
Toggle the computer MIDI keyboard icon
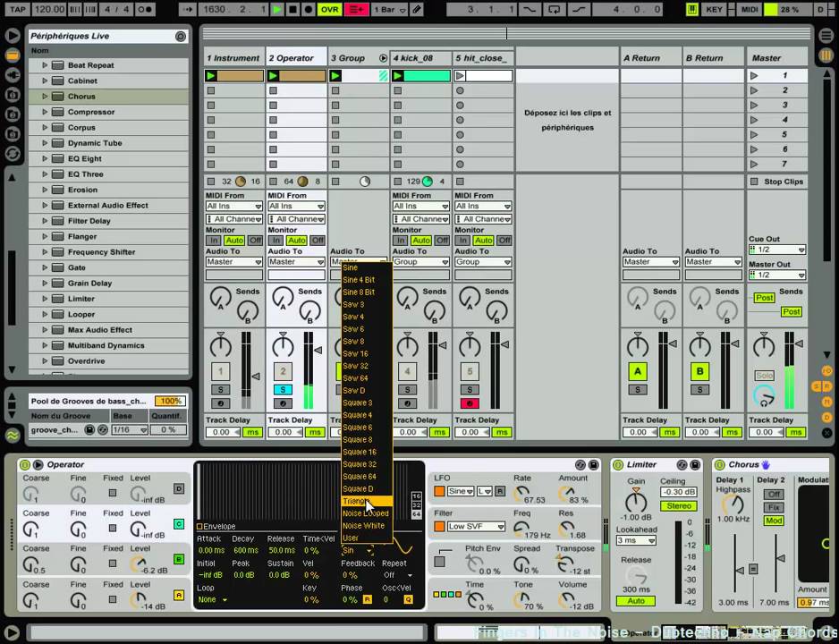(x=692, y=9)
